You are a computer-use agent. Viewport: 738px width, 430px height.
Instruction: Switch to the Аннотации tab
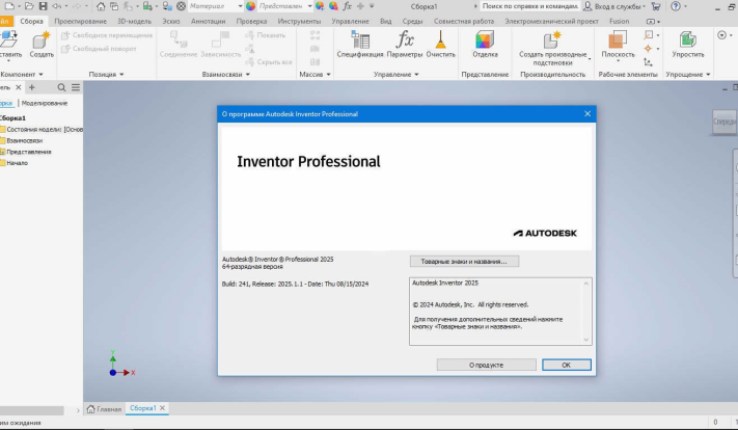pos(208,21)
